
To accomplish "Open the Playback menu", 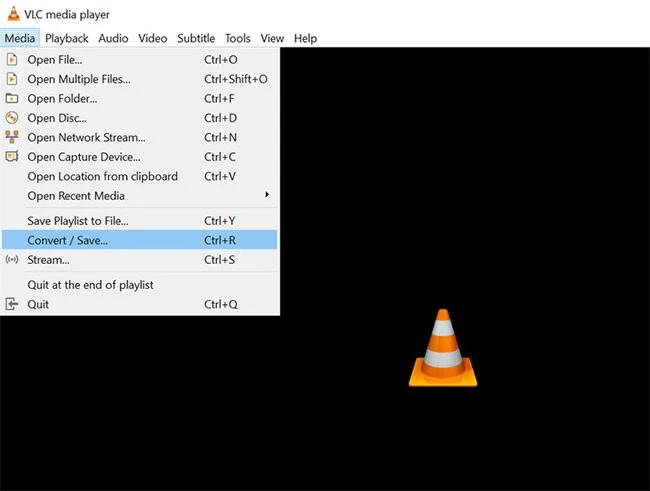I will [x=67, y=38].
